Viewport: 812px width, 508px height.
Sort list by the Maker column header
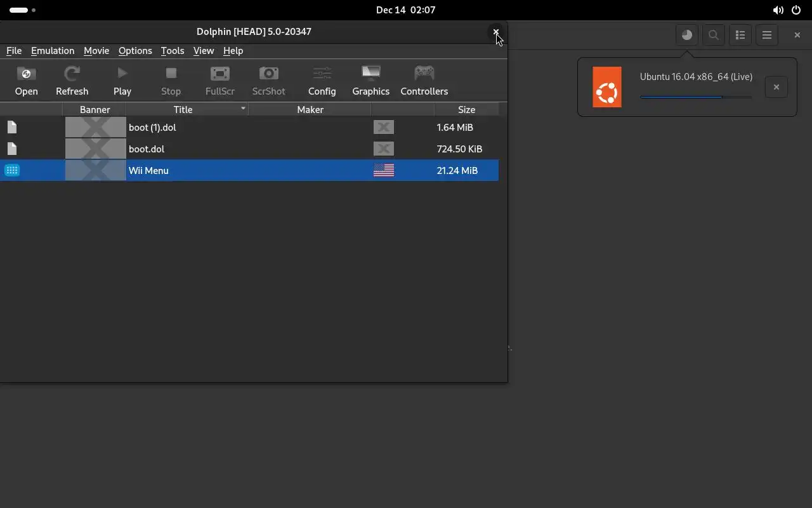pyautogui.click(x=310, y=109)
